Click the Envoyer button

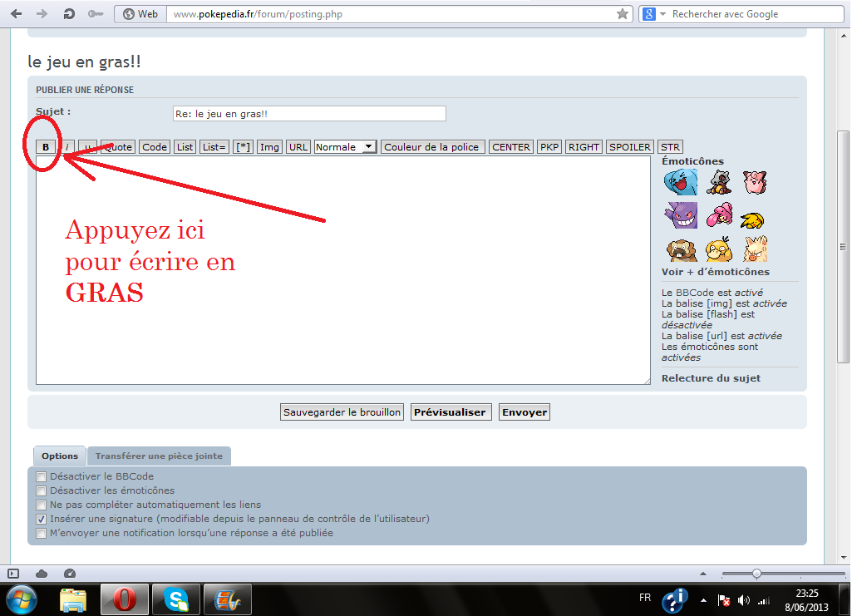[x=524, y=412]
